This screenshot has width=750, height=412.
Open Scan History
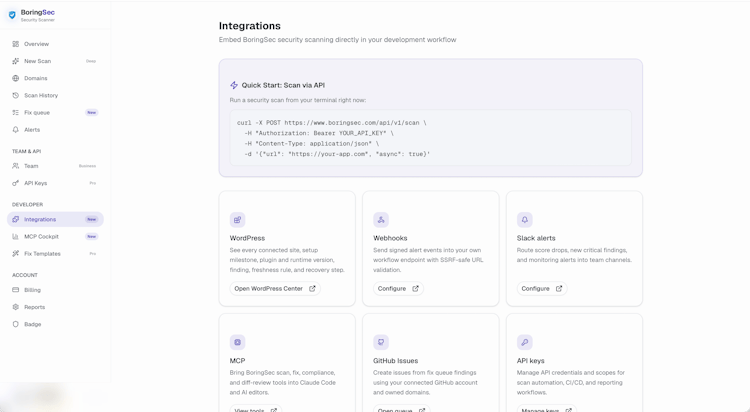click(55, 96)
